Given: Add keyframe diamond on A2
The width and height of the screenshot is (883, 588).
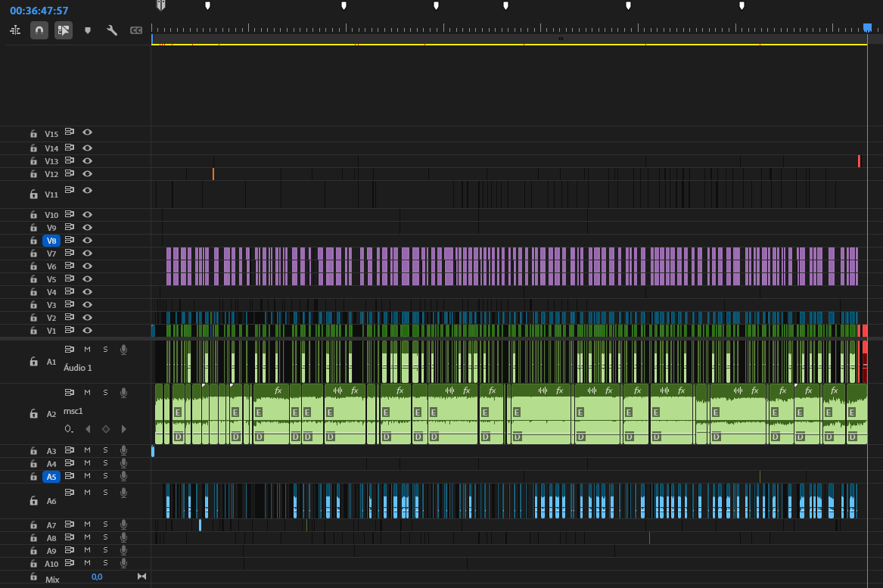Looking at the screenshot, I should click(105, 429).
